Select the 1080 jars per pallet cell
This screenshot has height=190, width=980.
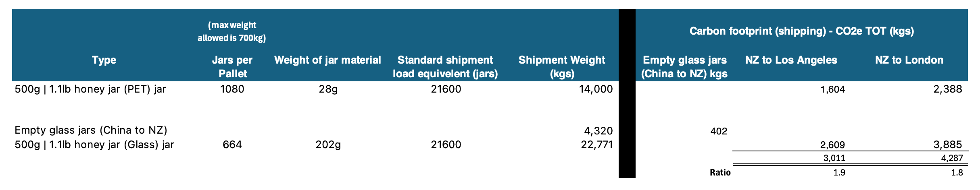(232, 89)
